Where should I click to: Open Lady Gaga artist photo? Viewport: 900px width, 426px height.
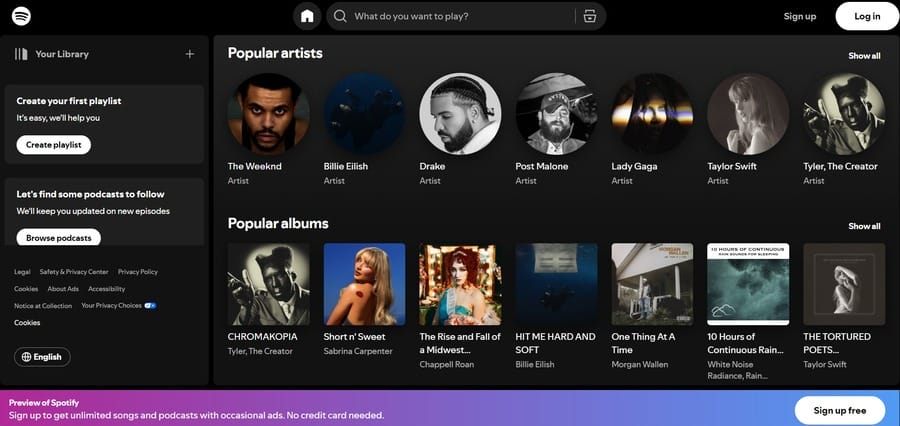coord(652,114)
